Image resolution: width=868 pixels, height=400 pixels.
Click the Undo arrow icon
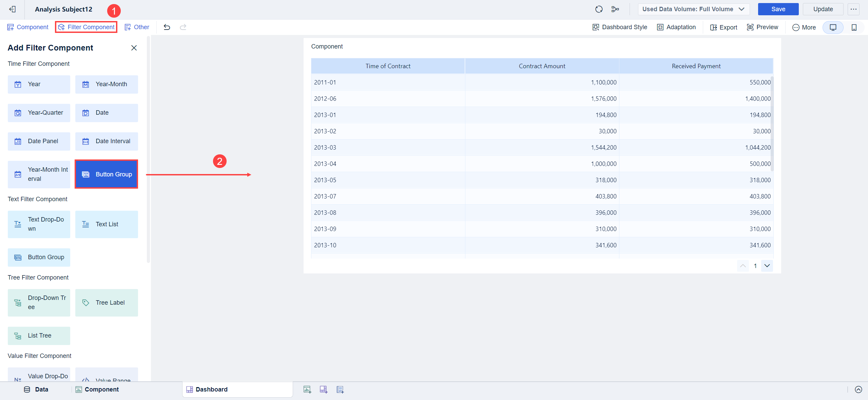pyautogui.click(x=167, y=27)
